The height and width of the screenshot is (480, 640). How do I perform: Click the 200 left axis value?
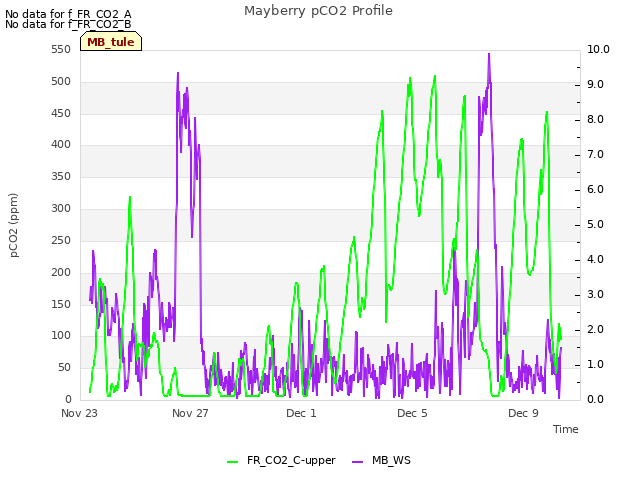pos(61,272)
